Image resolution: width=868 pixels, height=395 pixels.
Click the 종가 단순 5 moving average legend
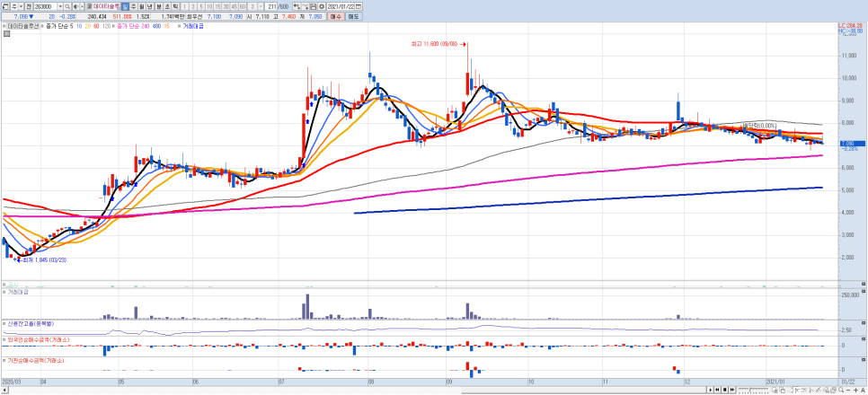pyautogui.click(x=59, y=26)
